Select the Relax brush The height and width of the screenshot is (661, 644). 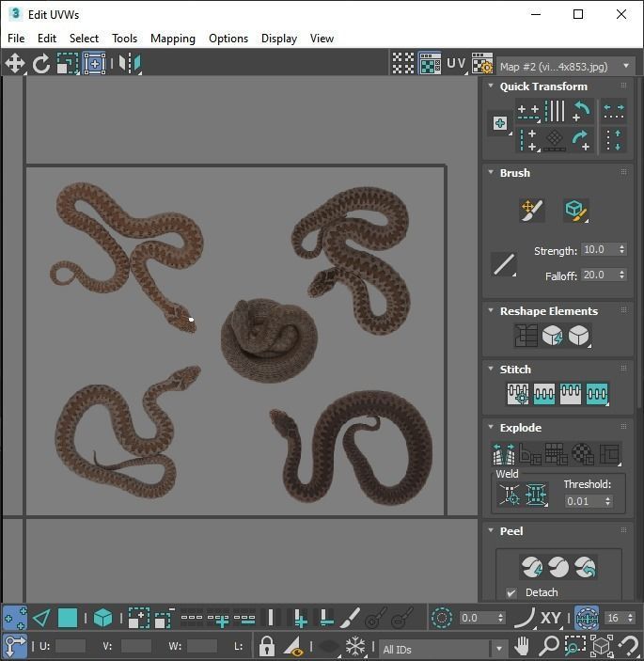(x=576, y=211)
